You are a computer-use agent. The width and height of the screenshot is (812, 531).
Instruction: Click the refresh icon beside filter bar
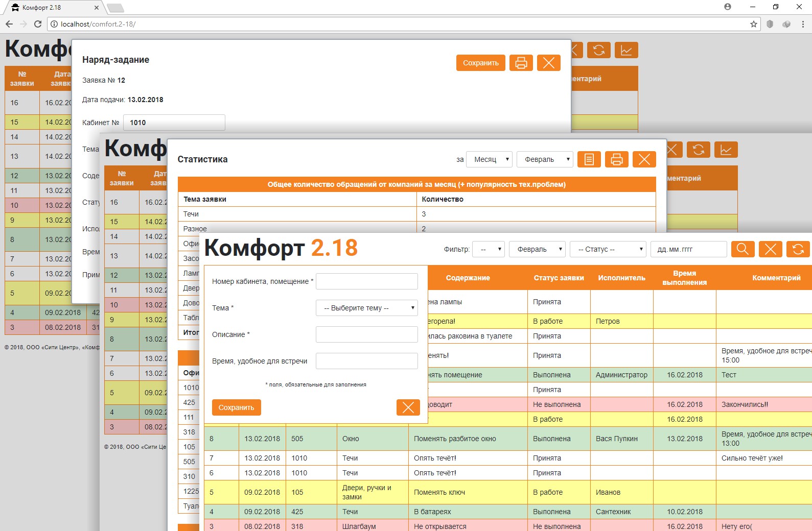click(798, 249)
